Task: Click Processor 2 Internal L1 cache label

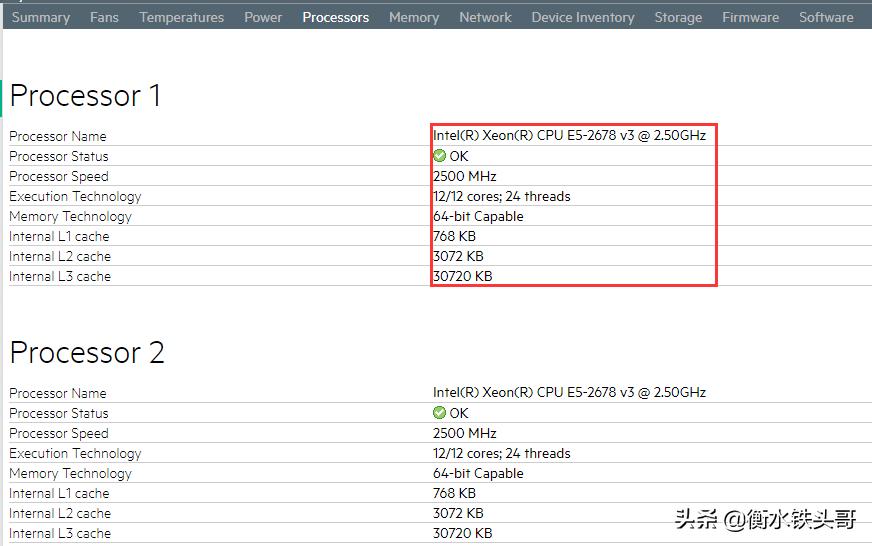Action: point(59,493)
